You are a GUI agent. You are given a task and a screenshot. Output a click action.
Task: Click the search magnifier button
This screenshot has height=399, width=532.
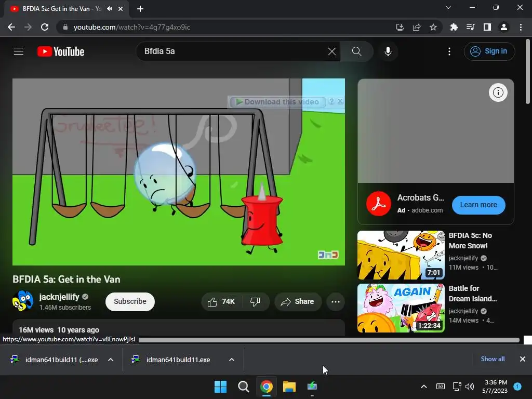click(356, 51)
